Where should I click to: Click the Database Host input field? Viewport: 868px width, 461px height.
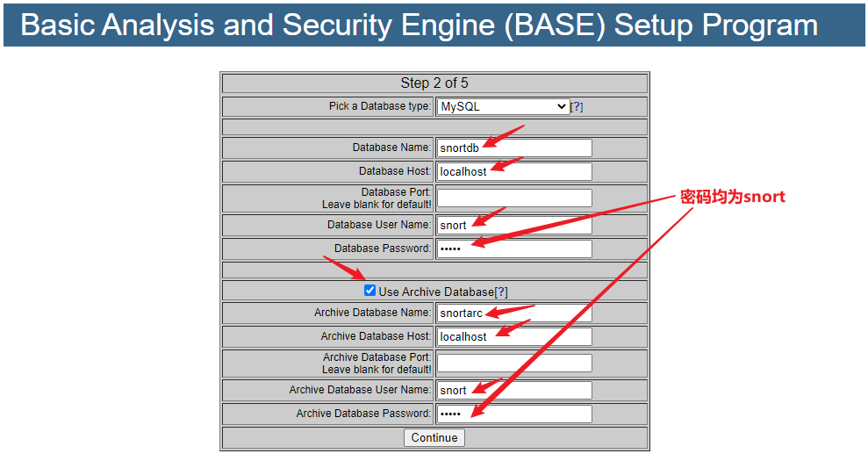click(x=514, y=171)
